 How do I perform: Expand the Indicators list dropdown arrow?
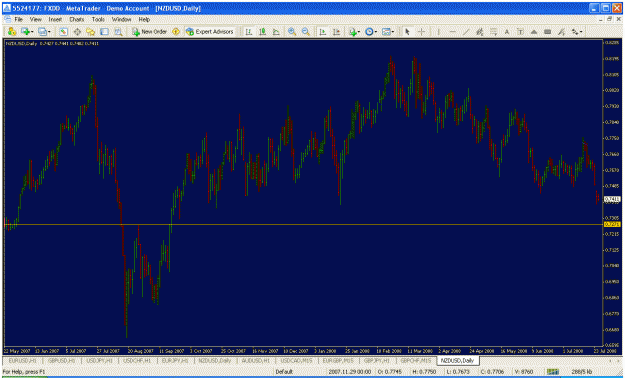pos(358,32)
